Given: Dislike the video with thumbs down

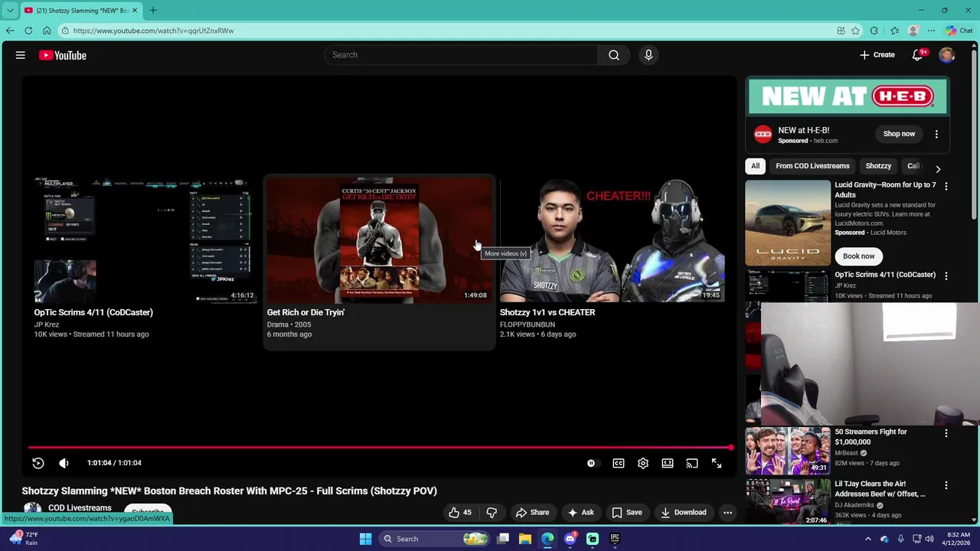Looking at the screenshot, I should (492, 513).
